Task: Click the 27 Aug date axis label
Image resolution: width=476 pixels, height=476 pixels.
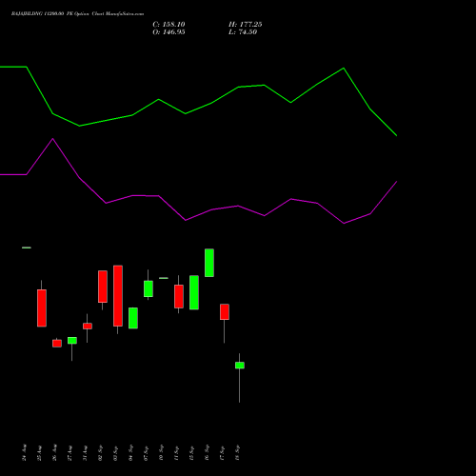Action: (70, 453)
